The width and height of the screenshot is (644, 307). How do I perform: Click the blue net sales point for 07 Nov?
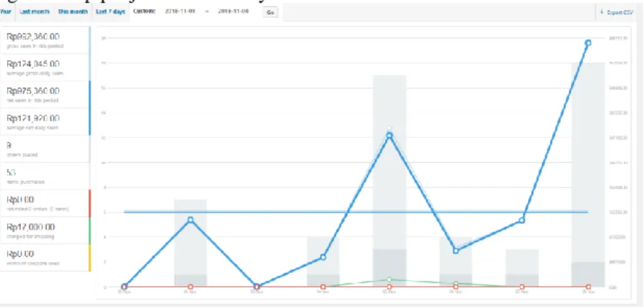[522, 220]
